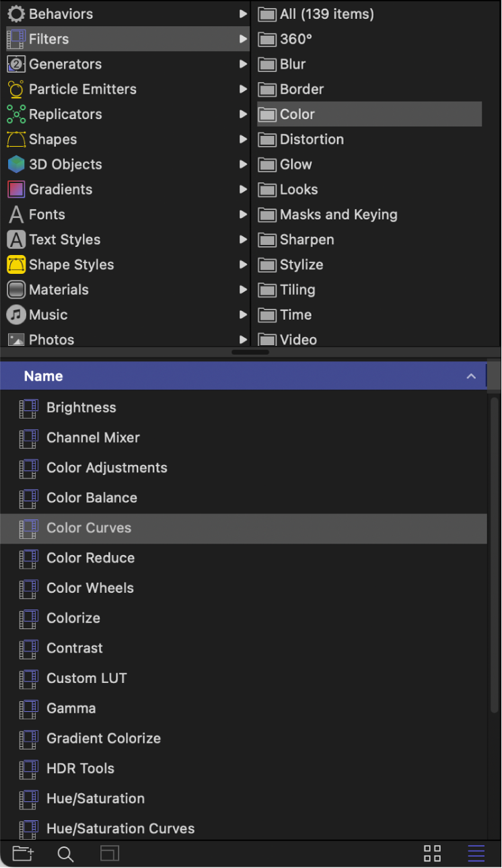Select the Behaviors category icon
Image resolution: width=502 pixels, height=868 pixels.
pos(15,13)
